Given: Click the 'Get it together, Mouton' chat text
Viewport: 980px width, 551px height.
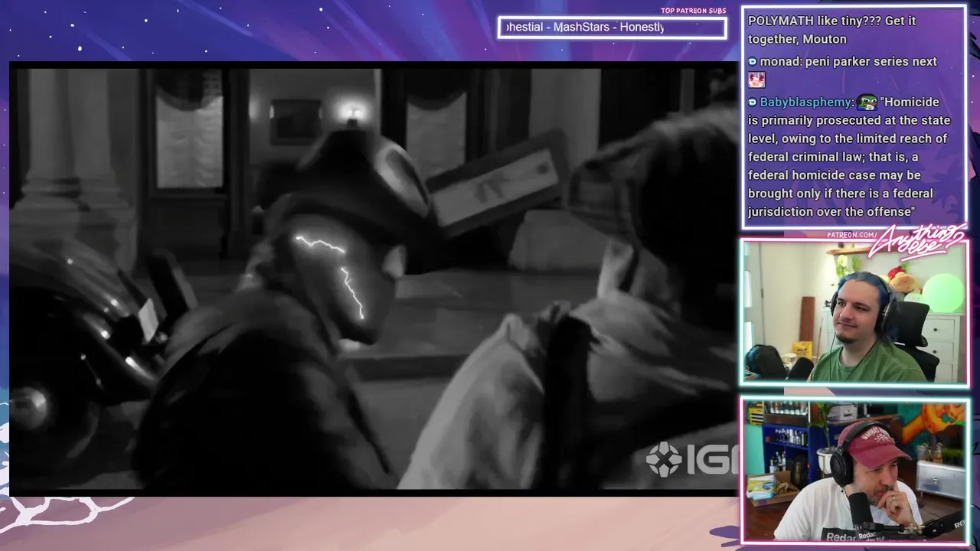Looking at the screenshot, I should click(x=832, y=30).
